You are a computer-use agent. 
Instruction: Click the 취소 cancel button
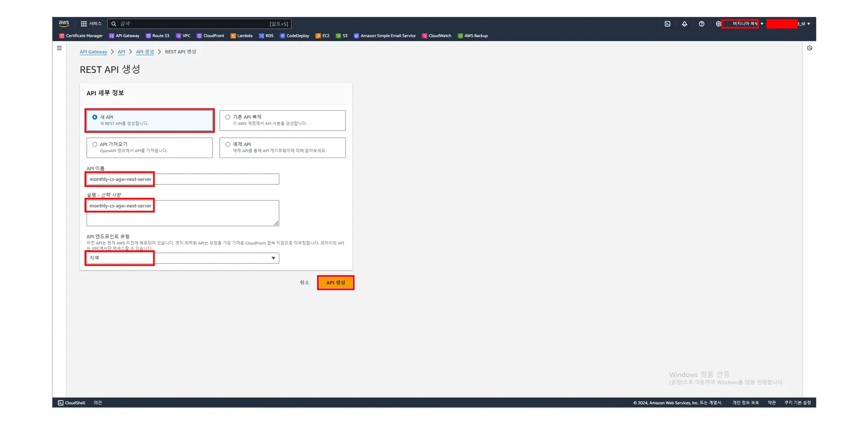pyautogui.click(x=304, y=283)
